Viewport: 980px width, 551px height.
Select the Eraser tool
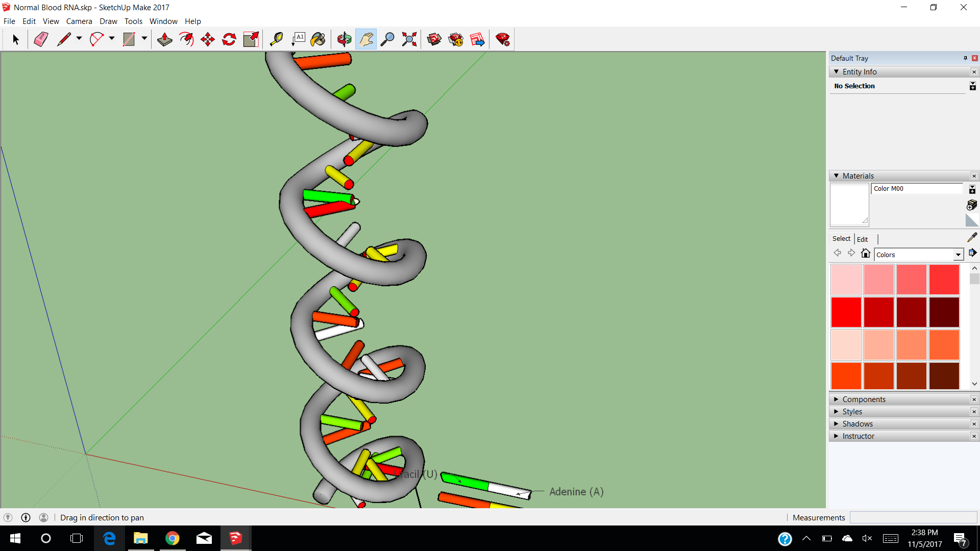pos(41,39)
